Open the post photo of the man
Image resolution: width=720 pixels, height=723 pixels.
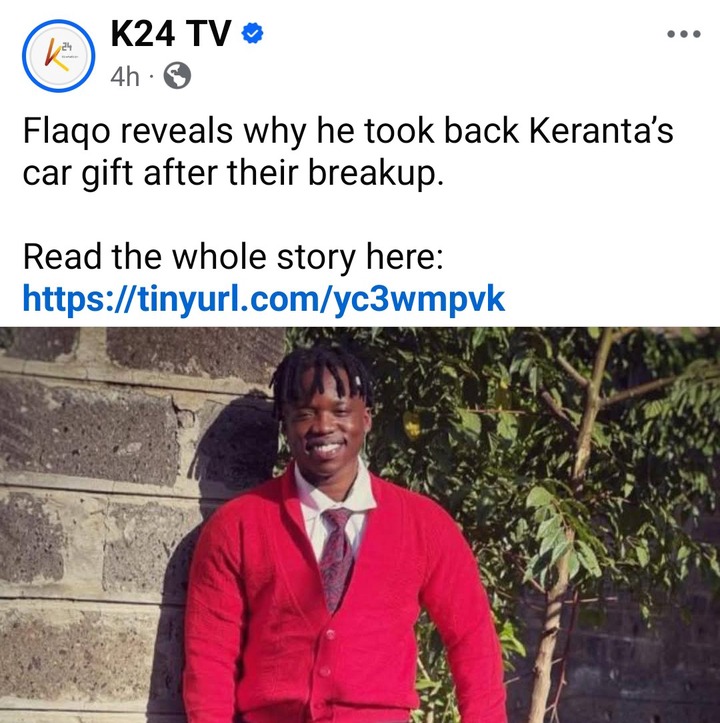360,525
